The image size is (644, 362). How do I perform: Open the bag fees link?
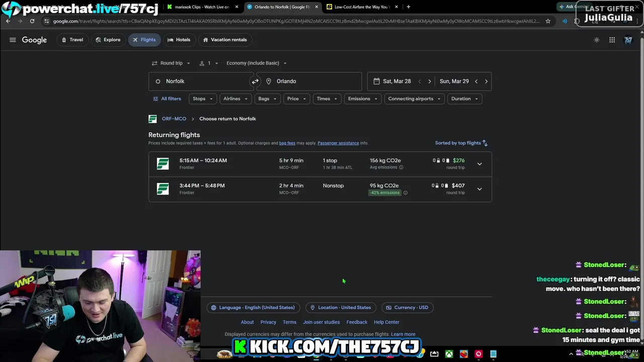[287, 143]
